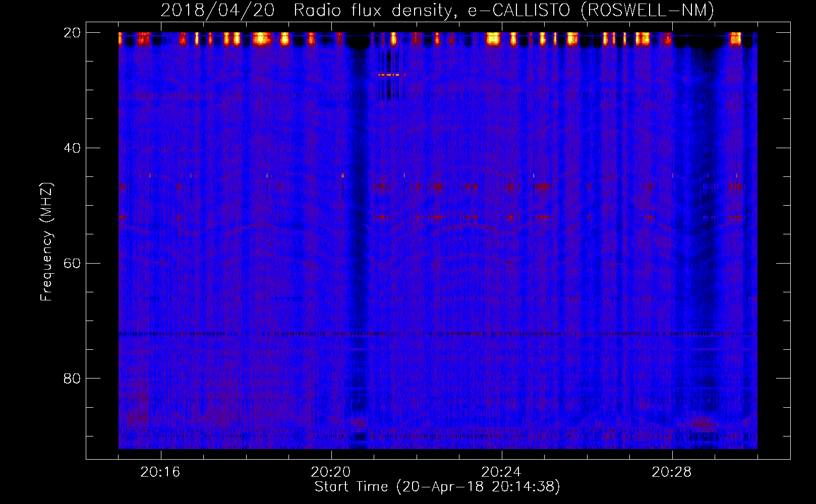The image size is (816, 504).
Task: Click the y-axis tick label '20'
Action: click(72, 33)
